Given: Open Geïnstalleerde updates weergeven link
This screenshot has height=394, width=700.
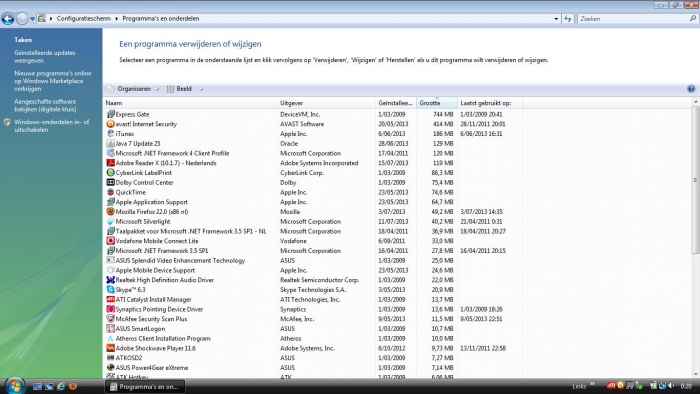Looking at the screenshot, I should [45, 57].
